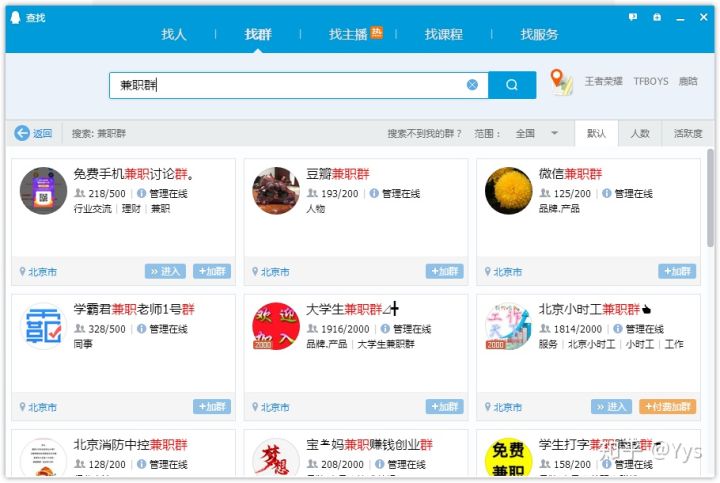Click 北京市 under 豆瓣兼职群
Screen dimensions: 720x483
tap(275, 272)
